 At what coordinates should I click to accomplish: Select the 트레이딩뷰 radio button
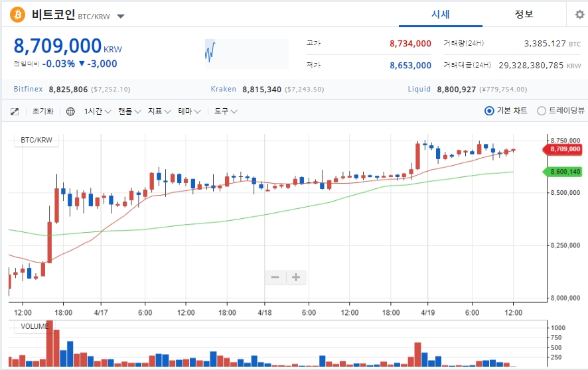[x=542, y=111]
